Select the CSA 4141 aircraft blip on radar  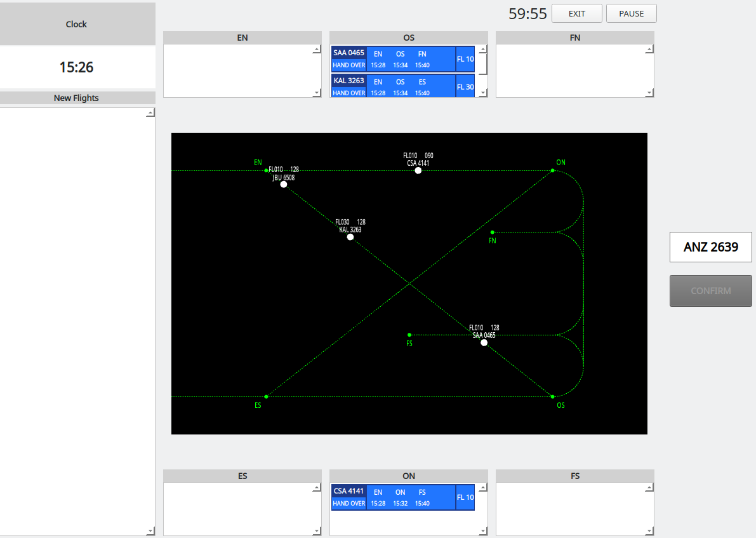[x=418, y=170]
